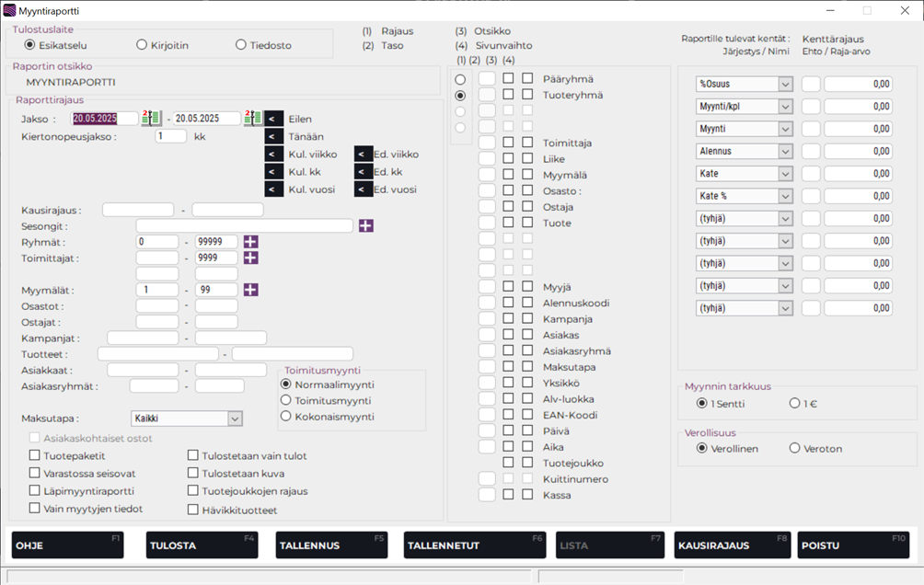This screenshot has width=924, height=585.
Task: Click the arrow left of Ed. viikko
Action: tap(364, 155)
